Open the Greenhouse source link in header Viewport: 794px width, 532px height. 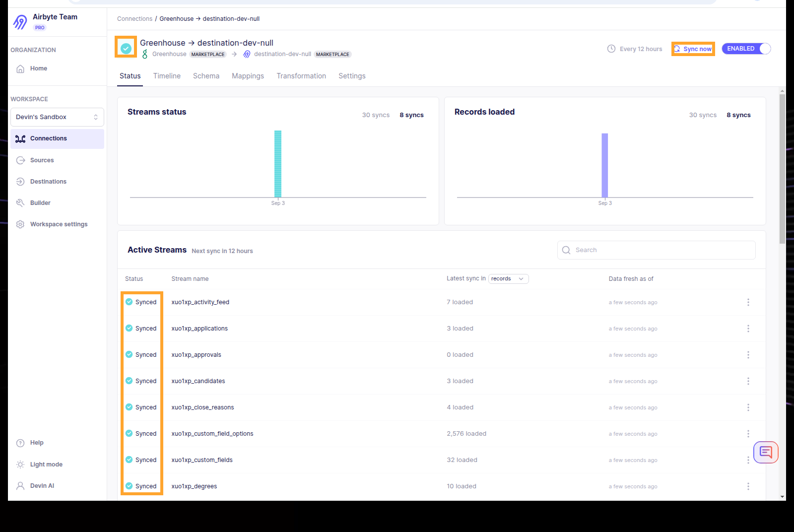(169, 54)
